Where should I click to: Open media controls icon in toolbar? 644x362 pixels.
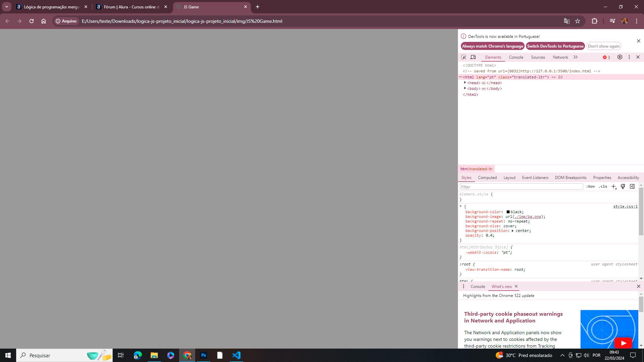pos(612,21)
